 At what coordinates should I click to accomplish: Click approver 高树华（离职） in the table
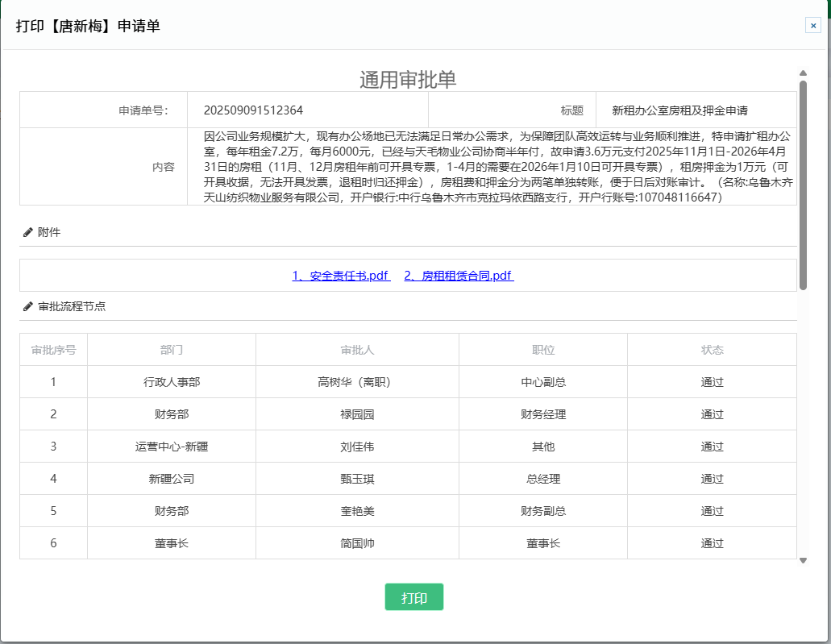click(357, 382)
